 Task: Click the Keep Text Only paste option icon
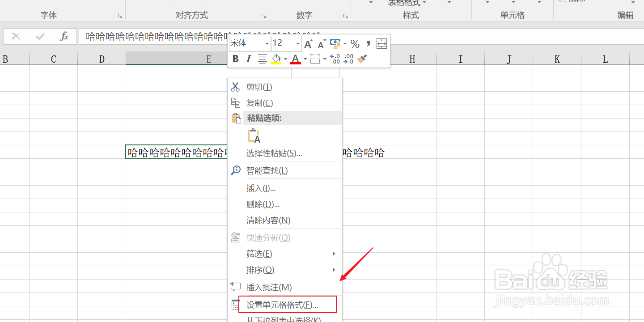point(254,136)
